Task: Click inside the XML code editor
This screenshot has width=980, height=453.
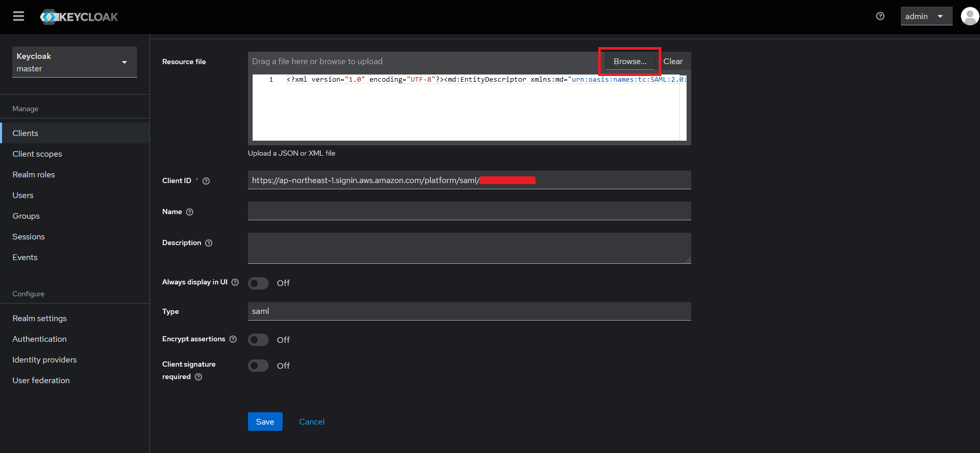Action: 470,108
